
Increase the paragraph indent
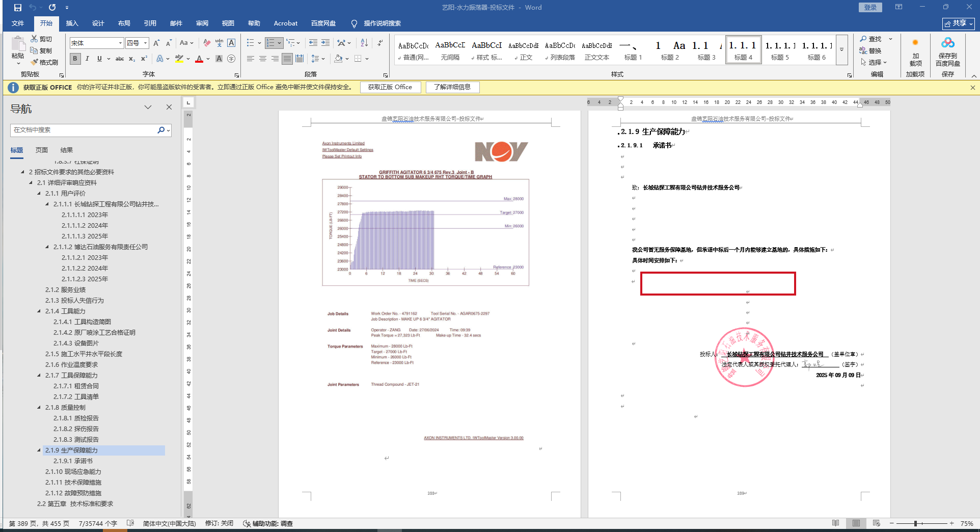tap(325, 43)
